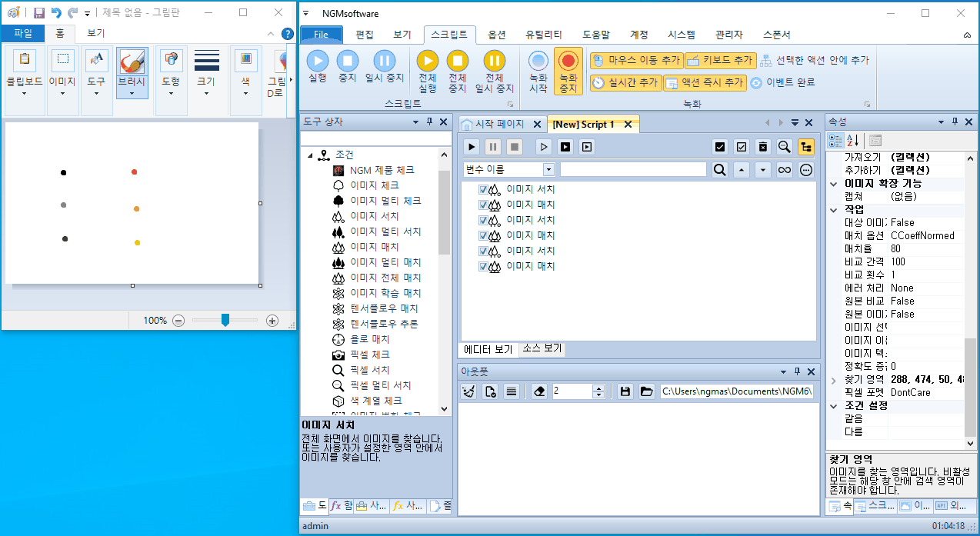The image size is (980, 536).
Task: Toggle the 액션 즉시 추가 option
Action: pyautogui.click(x=705, y=82)
